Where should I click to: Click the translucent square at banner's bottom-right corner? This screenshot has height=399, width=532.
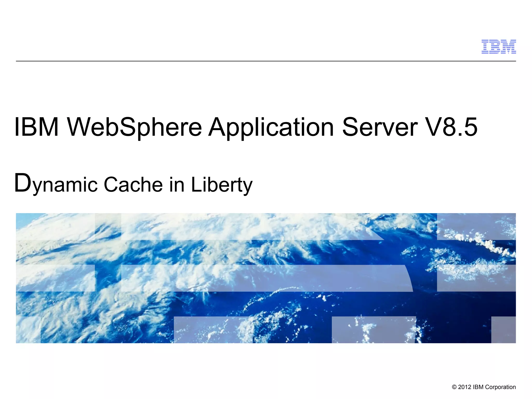click(503, 330)
